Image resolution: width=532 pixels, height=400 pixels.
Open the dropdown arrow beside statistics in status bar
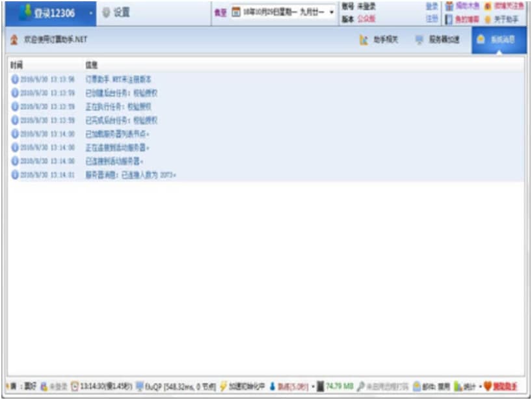pos(480,386)
